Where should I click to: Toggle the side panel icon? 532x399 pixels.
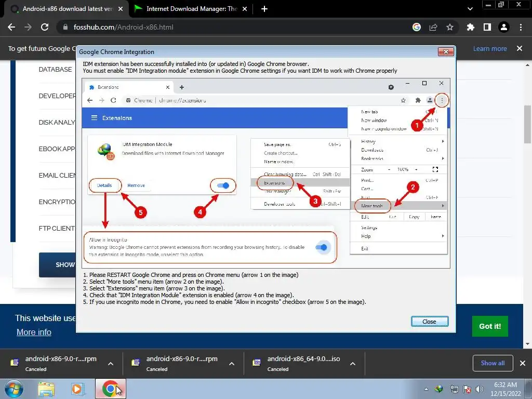487,27
